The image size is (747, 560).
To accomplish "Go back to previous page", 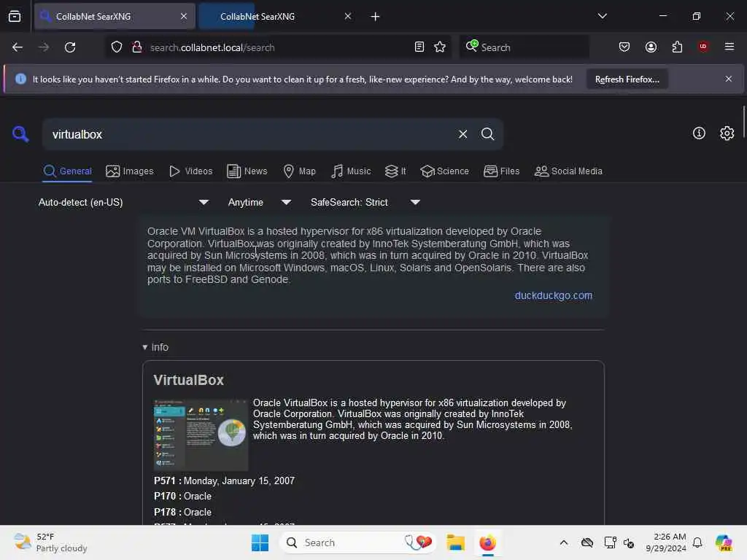I will 18,47.
